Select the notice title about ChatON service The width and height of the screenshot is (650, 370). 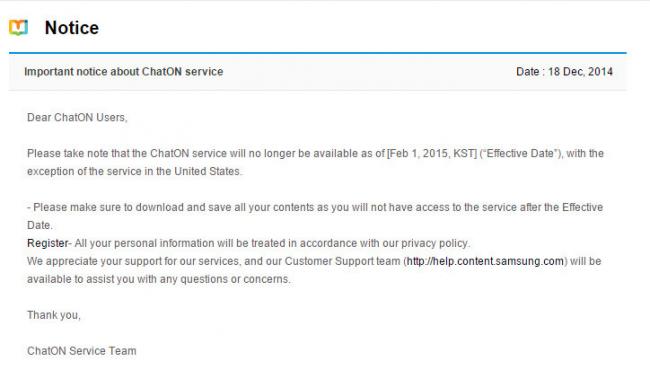pyautogui.click(x=124, y=72)
